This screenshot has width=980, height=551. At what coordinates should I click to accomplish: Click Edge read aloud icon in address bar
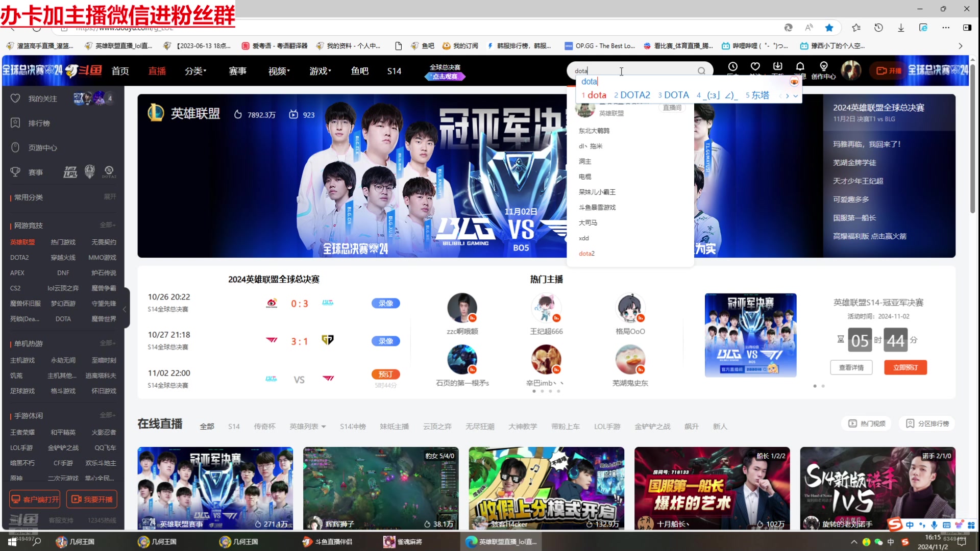808,28
